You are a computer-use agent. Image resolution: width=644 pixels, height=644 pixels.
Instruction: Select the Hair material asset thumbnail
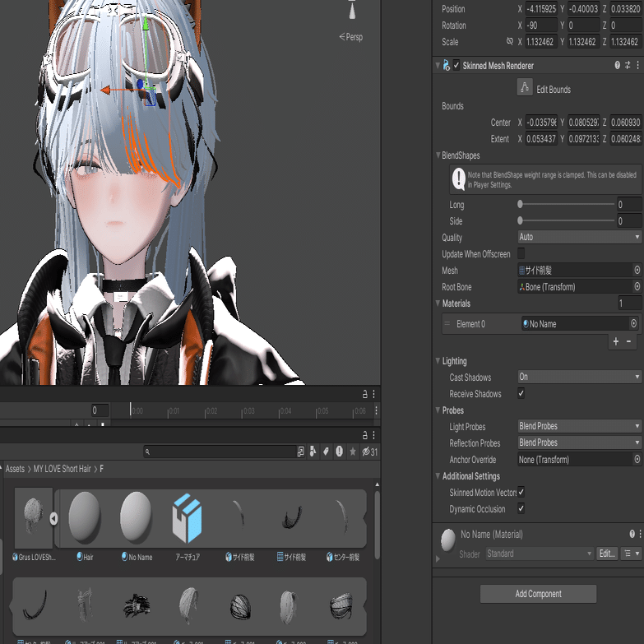[85, 517]
